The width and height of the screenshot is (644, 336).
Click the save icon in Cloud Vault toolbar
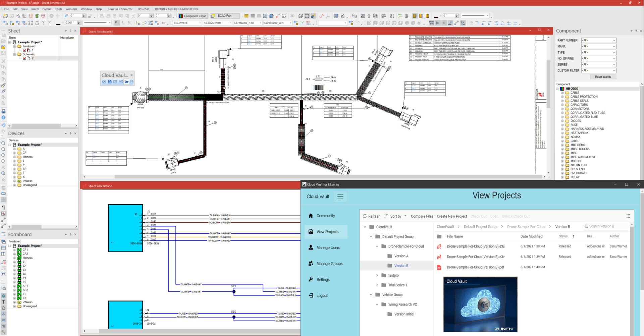(110, 82)
